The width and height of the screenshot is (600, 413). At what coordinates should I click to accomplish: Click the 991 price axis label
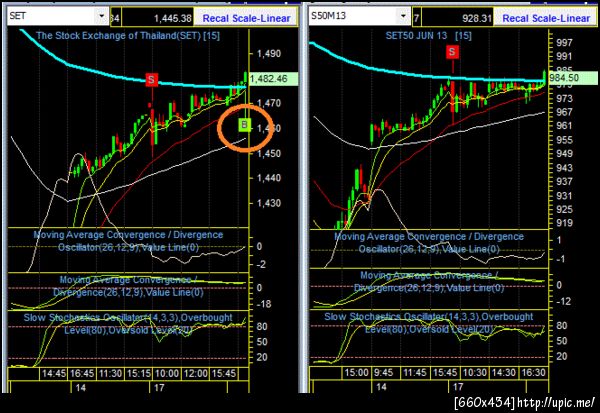coord(565,56)
